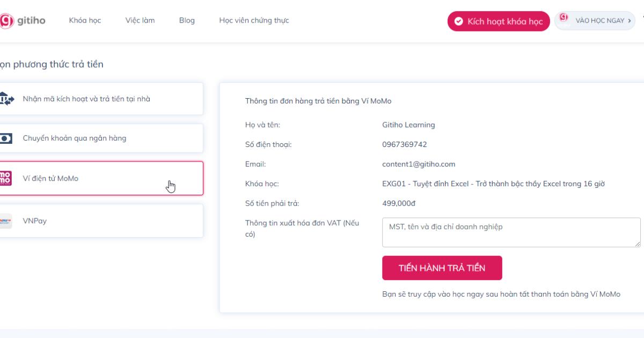The width and height of the screenshot is (644, 338).
Task: Click the heading Thông tin đơn hàng trả tiền bằng Ví MoMo
Action: point(319,101)
